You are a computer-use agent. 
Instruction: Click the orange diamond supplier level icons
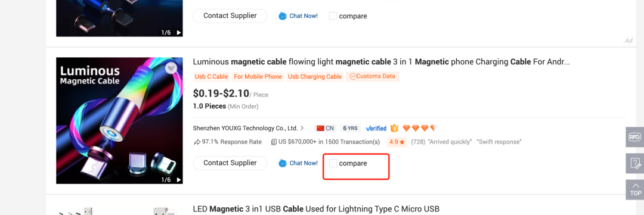[x=420, y=129]
